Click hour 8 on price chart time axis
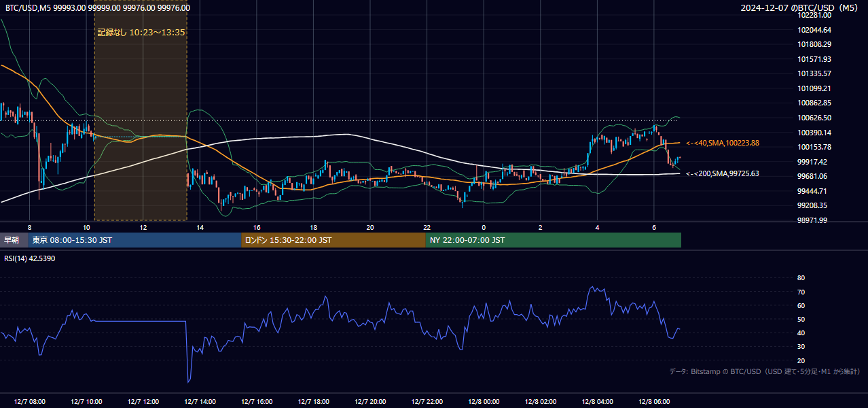This screenshot has width=868, height=408. [29, 227]
